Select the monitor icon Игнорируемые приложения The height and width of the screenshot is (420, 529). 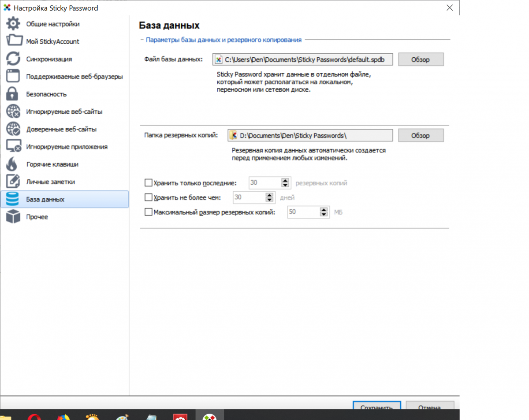[13, 147]
